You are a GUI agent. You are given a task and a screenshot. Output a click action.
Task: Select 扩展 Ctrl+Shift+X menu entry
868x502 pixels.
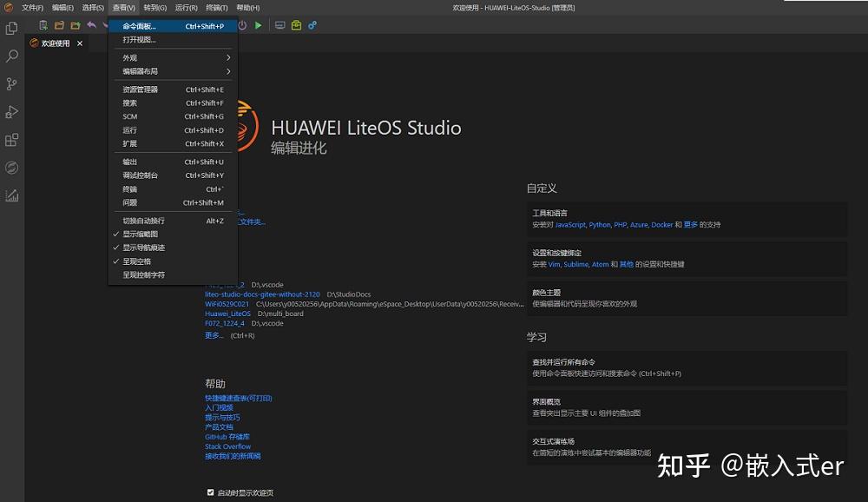tap(173, 143)
